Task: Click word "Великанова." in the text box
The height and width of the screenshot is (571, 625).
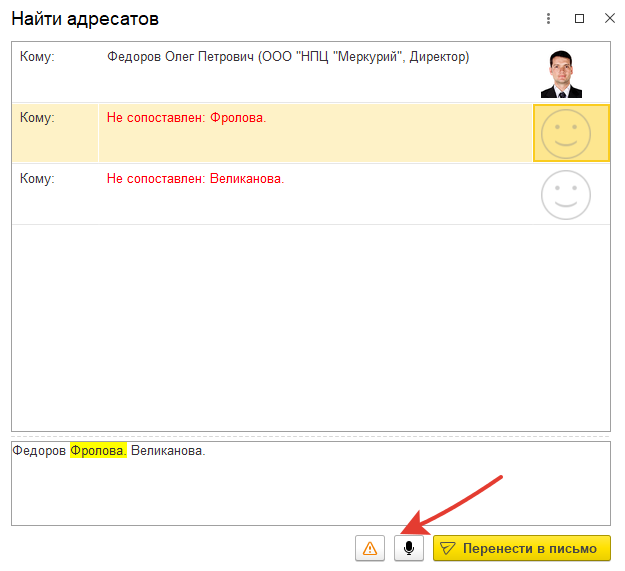Action: click(x=168, y=451)
